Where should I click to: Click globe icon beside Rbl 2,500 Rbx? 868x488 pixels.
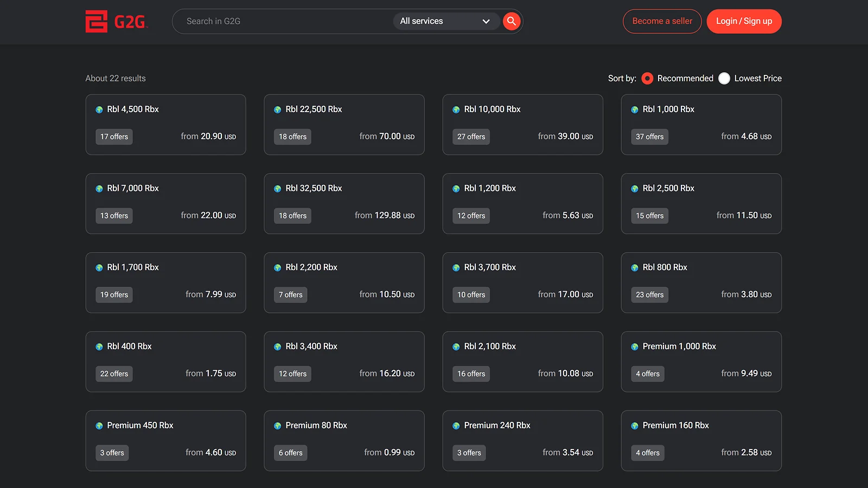click(x=635, y=189)
